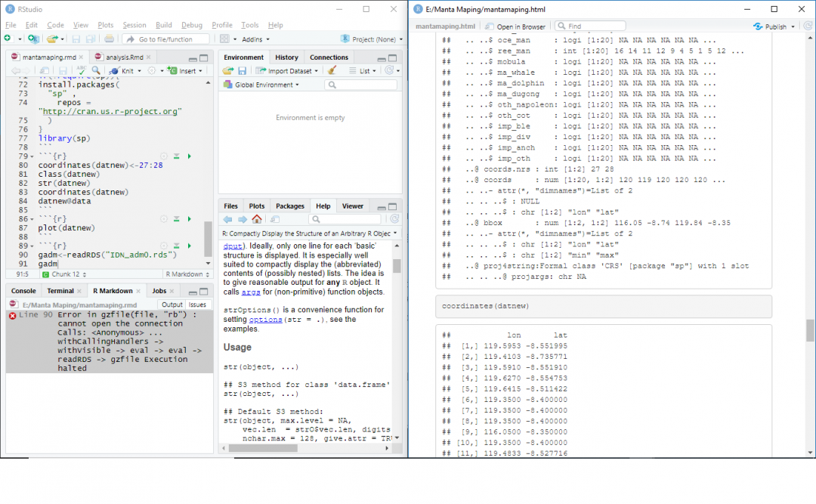Show the Issues view in R Markdown pane
Screen dimensions: 816x504
point(197,305)
